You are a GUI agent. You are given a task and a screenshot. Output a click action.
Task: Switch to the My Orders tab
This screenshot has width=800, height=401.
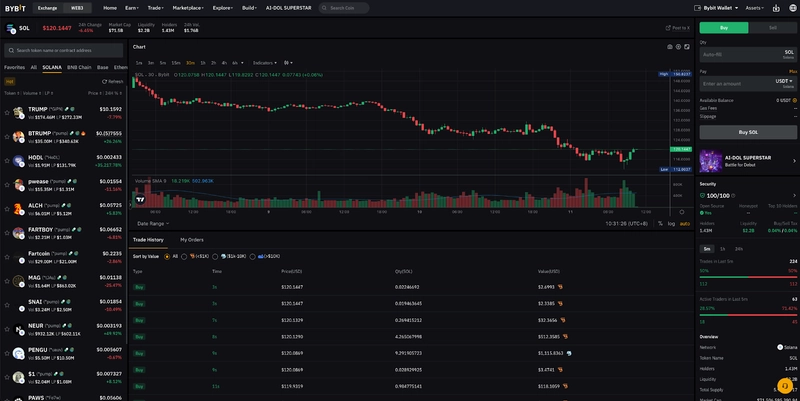192,240
